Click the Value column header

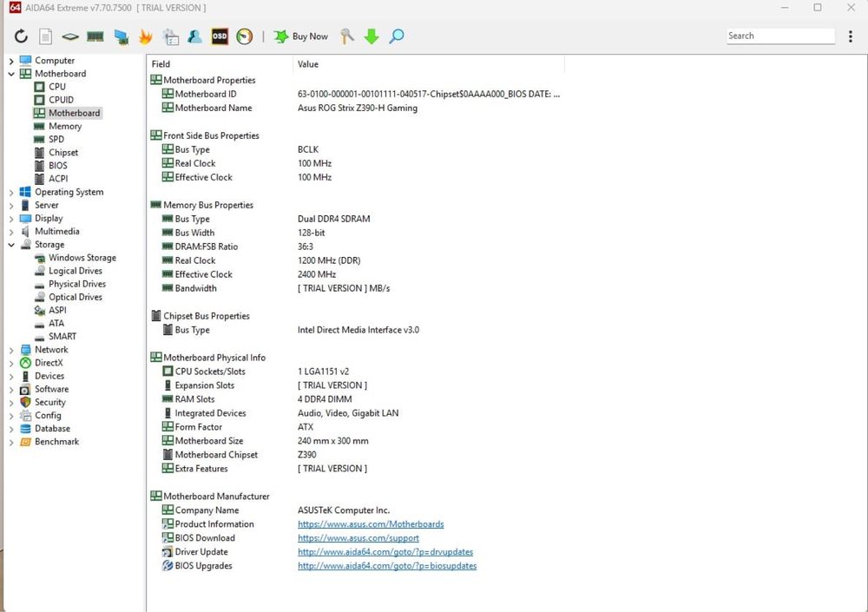(429, 64)
